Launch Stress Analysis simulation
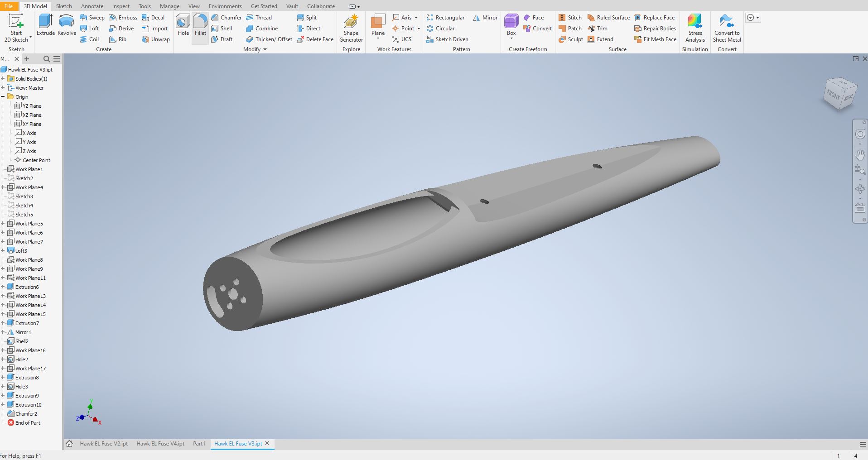 [x=695, y=28]
